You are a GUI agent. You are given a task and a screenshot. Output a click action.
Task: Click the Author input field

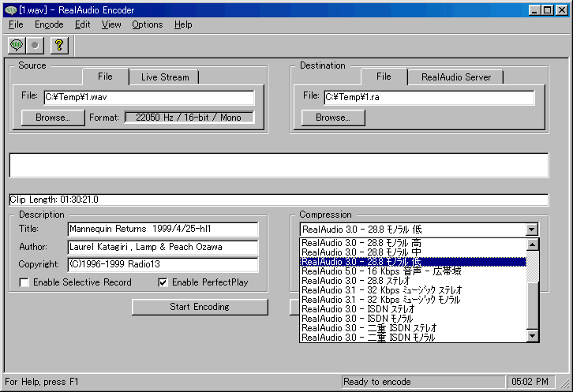point(163,247)
